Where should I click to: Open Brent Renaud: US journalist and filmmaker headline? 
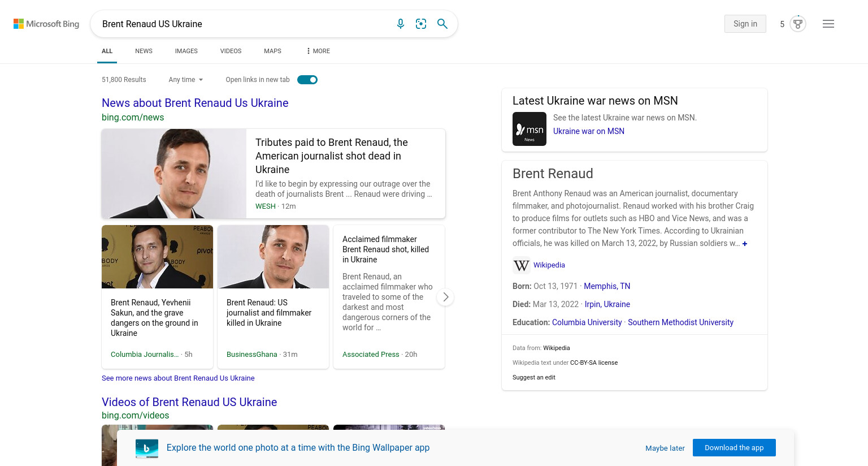click(269, 313)
